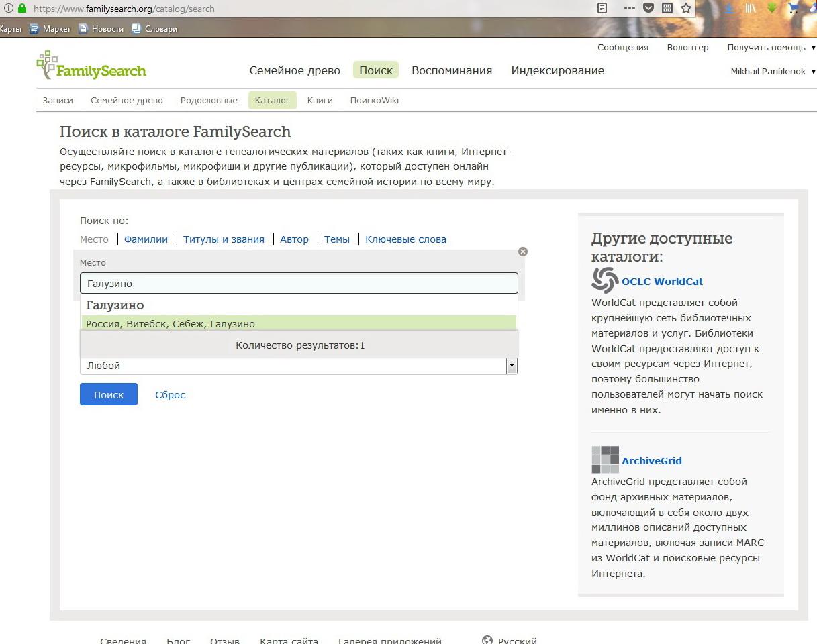817x644 pixels.
Task: Search by Темы option
Action: (337, 239)
